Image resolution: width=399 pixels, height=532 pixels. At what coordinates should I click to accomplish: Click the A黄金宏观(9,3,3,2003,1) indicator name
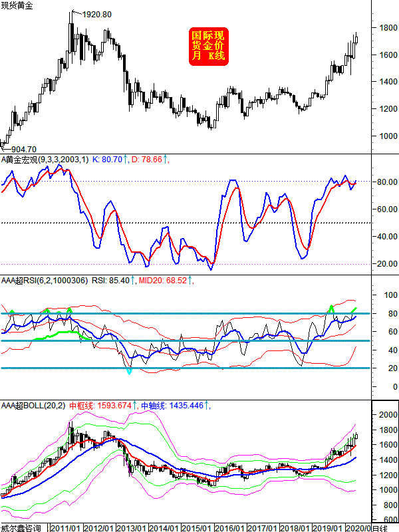click(45, 160)
